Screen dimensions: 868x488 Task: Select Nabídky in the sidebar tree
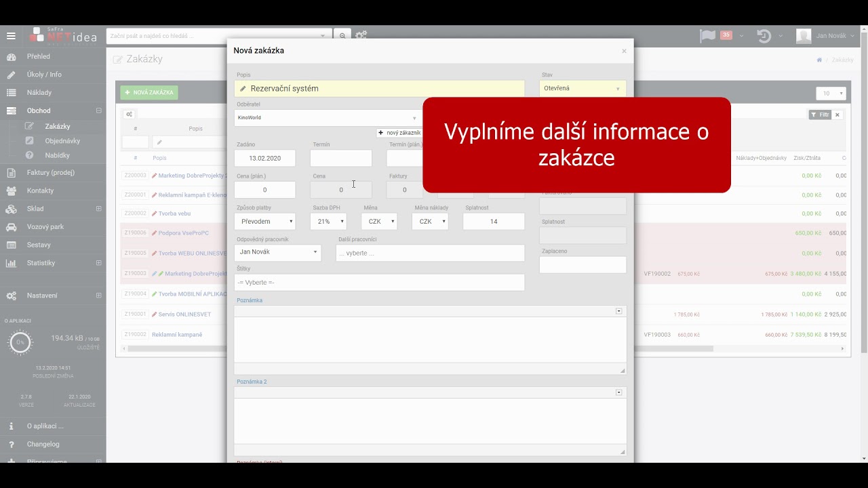tap(57, 155)
